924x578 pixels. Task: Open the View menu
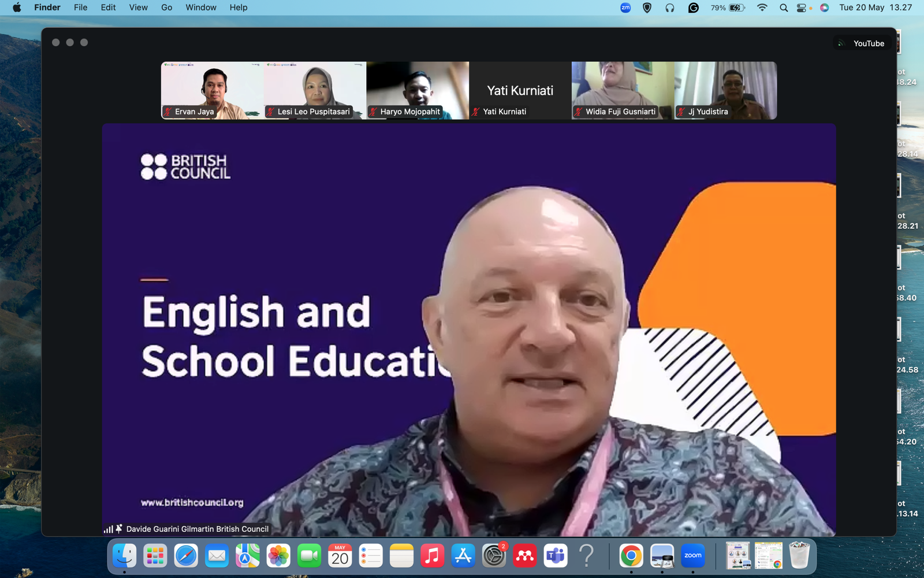(138, 8)
